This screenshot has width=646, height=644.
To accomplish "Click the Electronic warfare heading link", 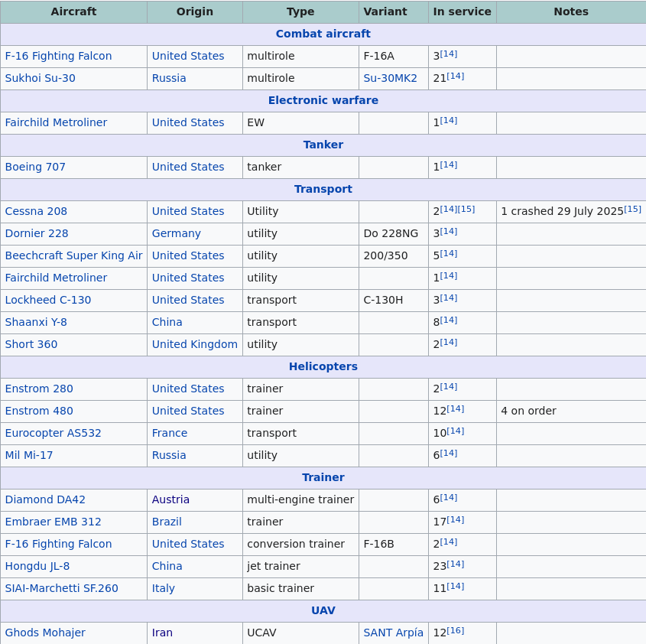I will [x=323, y=100].
